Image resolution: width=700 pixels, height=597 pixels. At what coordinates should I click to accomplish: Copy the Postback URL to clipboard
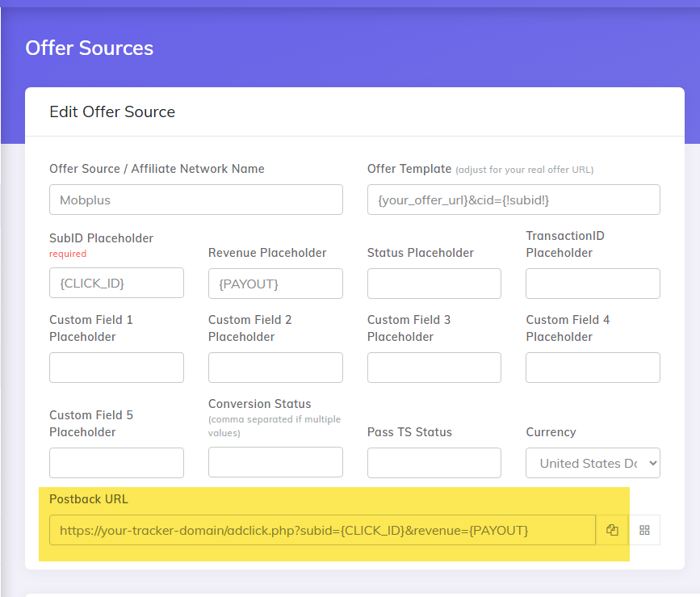[612, 530]
